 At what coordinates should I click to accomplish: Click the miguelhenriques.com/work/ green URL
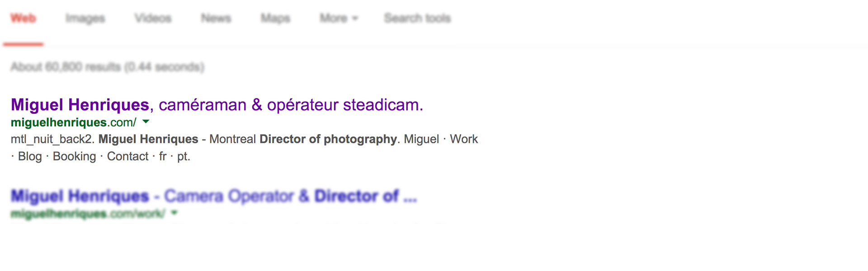pyautogui.click(x=88, y=213)
